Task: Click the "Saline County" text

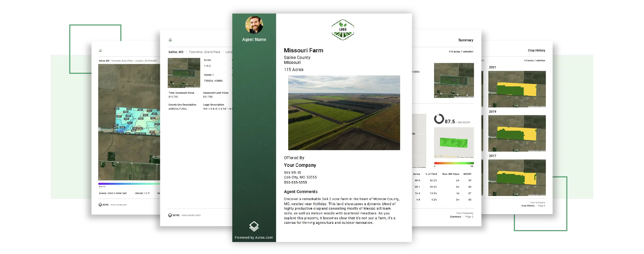Action: click(297, 58)
